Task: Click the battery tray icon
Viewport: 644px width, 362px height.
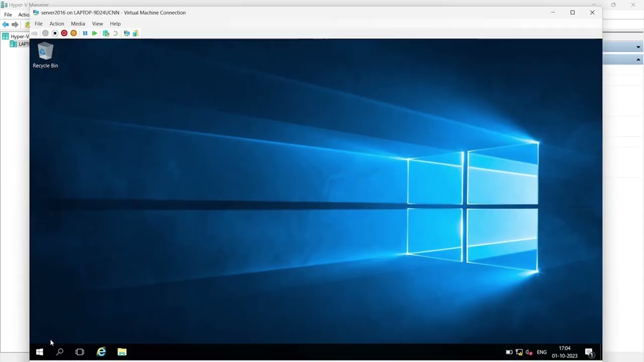Action: (x=509, y=352)
